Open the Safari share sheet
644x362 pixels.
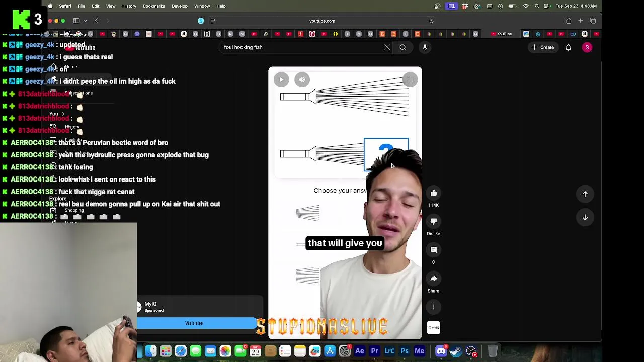tap(569, 21)
